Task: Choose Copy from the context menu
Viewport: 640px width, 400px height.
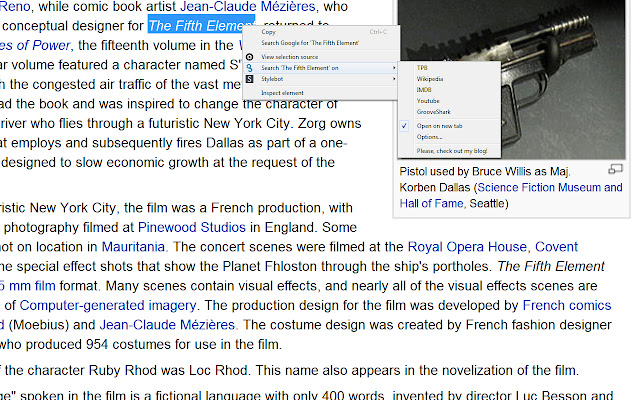Action: [x=269, y=32]
